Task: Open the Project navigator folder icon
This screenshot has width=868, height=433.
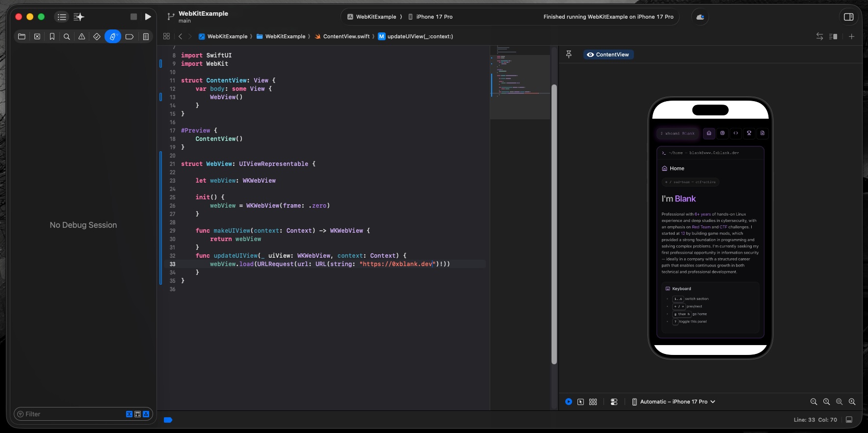Action: pos(22,36)
